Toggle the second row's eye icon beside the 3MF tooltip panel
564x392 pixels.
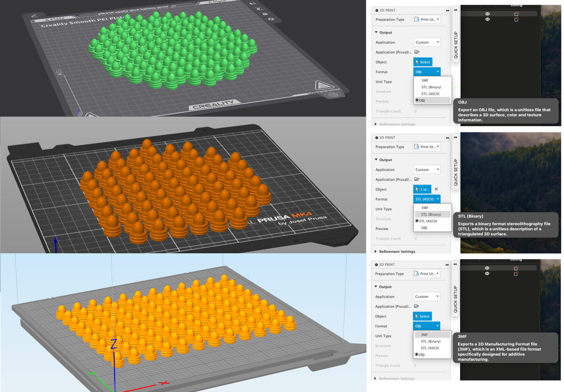point(487,273)
